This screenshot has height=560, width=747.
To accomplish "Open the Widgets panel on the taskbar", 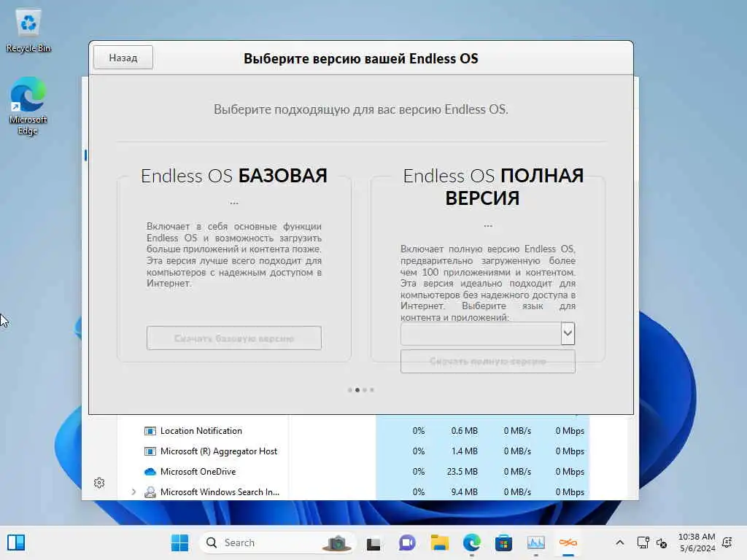I will (x=16, y=542).
